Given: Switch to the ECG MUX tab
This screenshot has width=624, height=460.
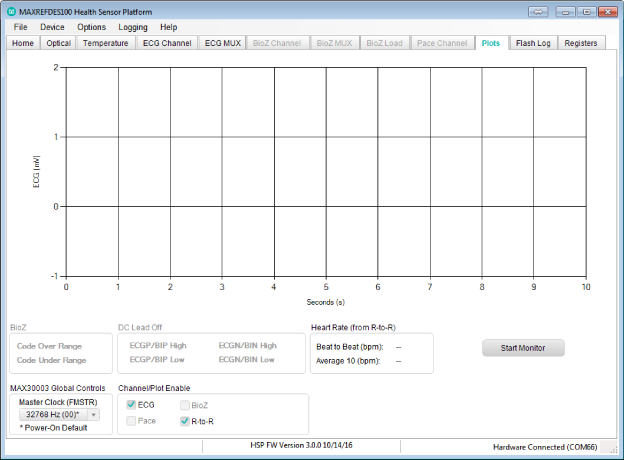Looking at the screenshot, I should coord(223,43).
